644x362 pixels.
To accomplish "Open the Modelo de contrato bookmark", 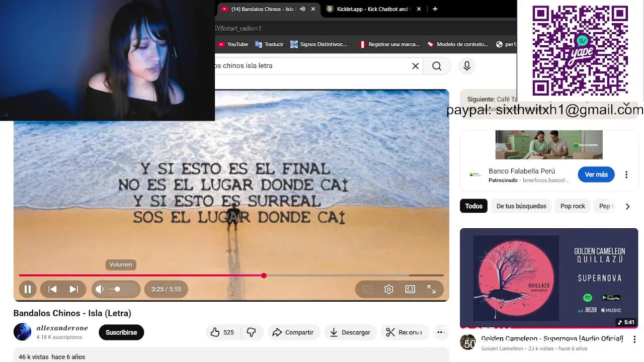I will point(457,44).
